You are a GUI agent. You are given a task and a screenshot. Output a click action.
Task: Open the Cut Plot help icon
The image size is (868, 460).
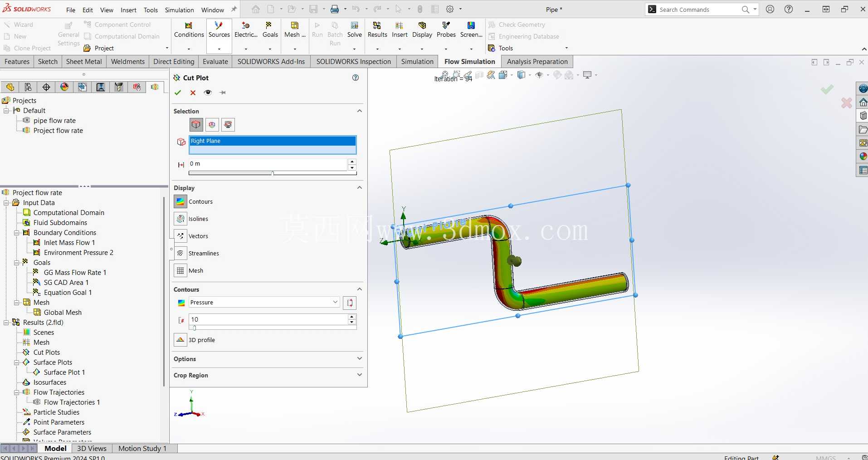click(356, 78)
